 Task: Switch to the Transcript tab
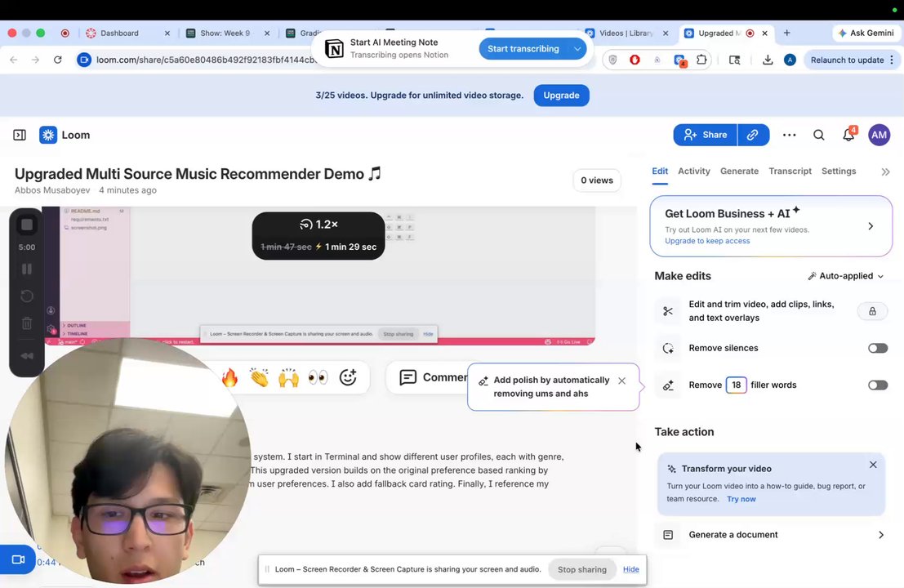point(790,171)
